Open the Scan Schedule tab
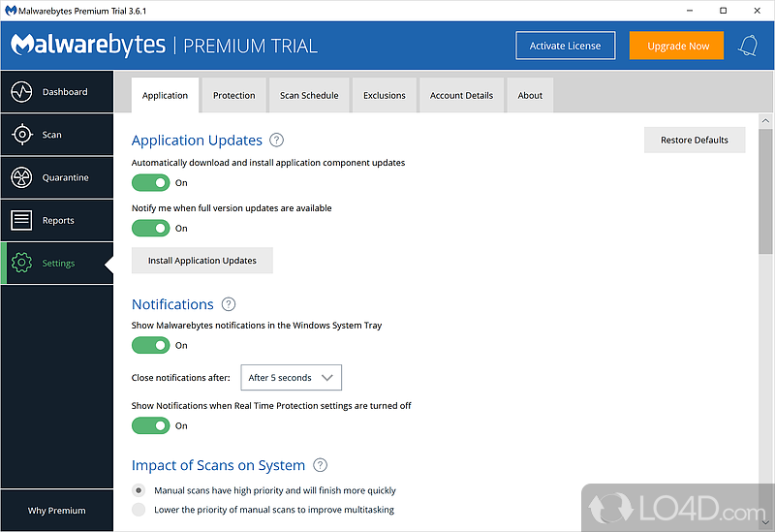The height and width of the screenshot is (532, 775). 309,95
